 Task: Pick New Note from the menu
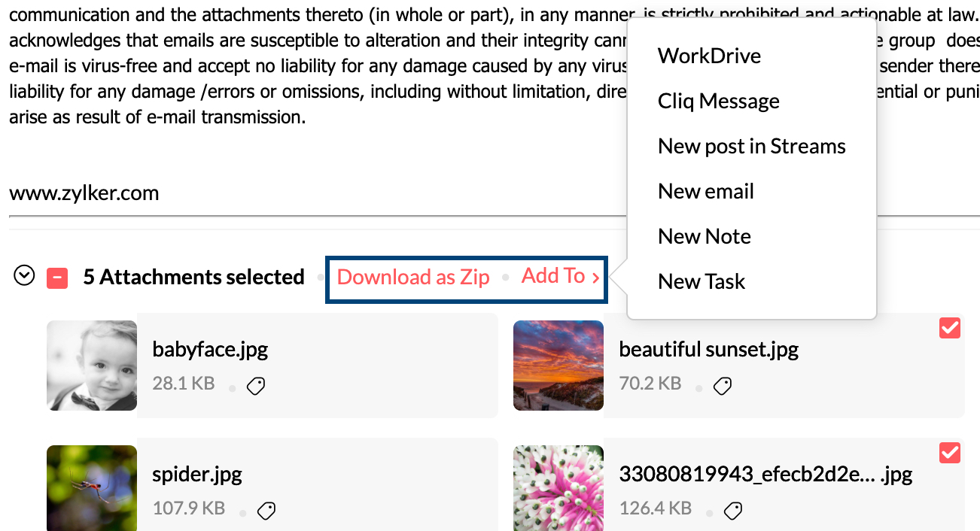click(704, 236)
